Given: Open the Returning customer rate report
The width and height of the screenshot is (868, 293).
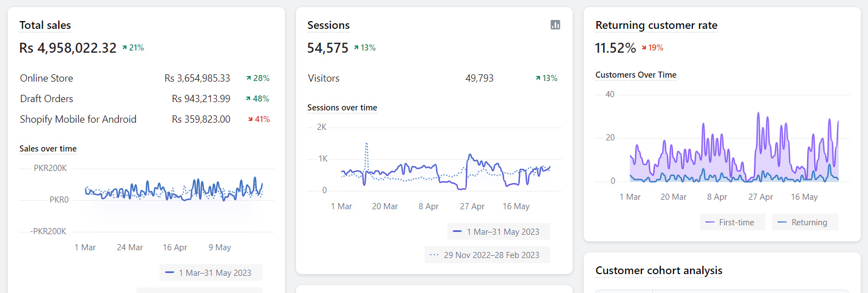Looking at the screenshot, I should point(656,25).
